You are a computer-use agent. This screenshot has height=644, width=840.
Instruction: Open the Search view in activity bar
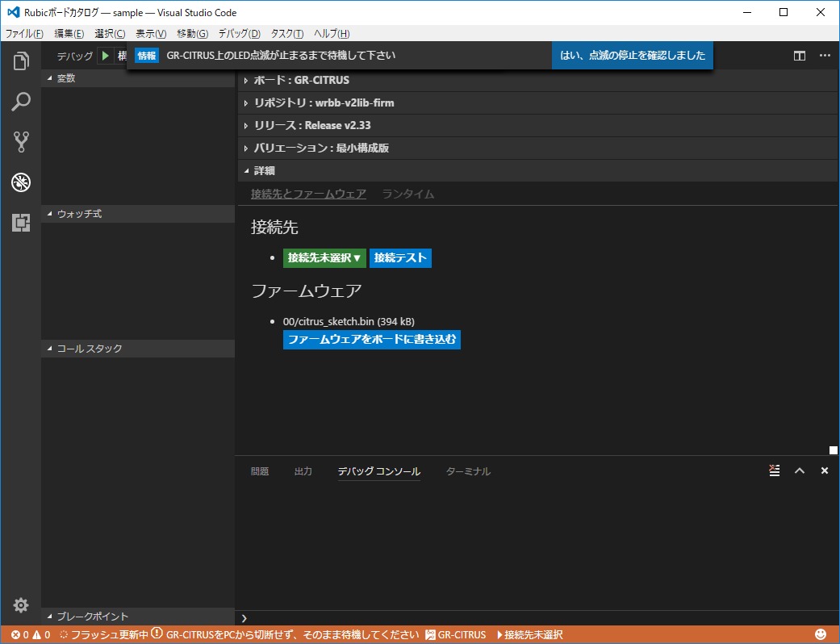(21, 101)
